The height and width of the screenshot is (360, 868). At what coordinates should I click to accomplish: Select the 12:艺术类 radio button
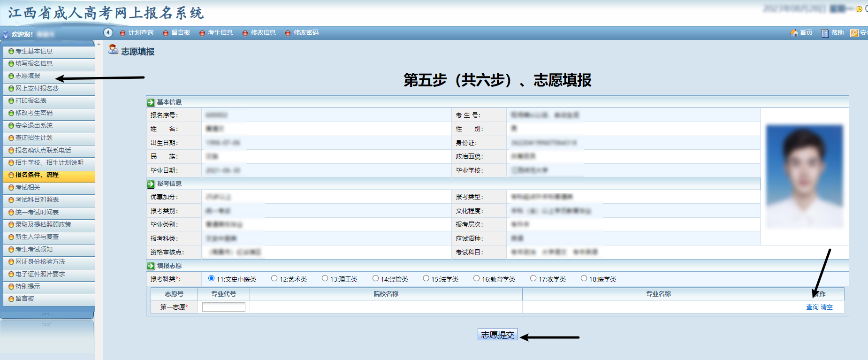click(x=274, y=278)
